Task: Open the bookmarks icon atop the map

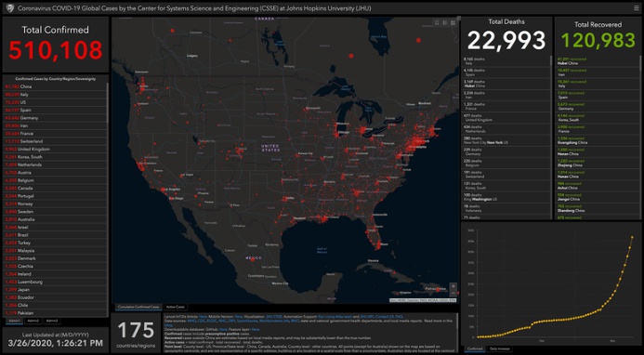Action: point(437,22)
